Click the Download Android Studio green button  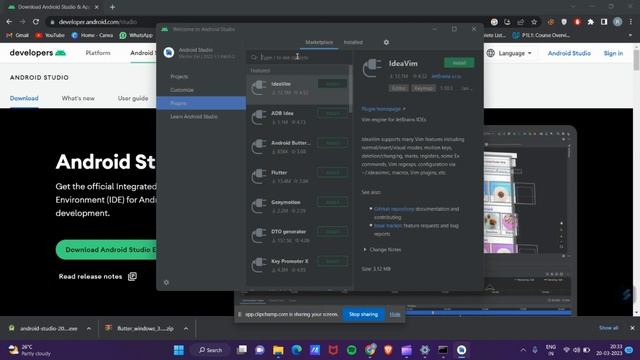click(x=106, y=249)
